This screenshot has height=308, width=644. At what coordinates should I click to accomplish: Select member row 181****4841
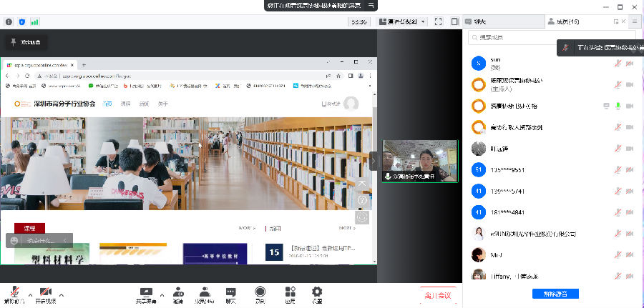553,212
